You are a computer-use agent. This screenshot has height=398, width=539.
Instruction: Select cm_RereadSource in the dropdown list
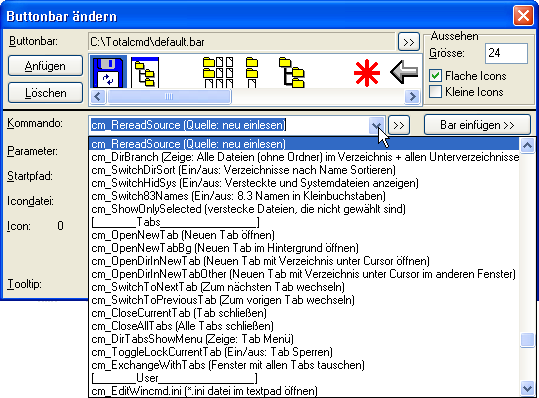pos(304,144)
